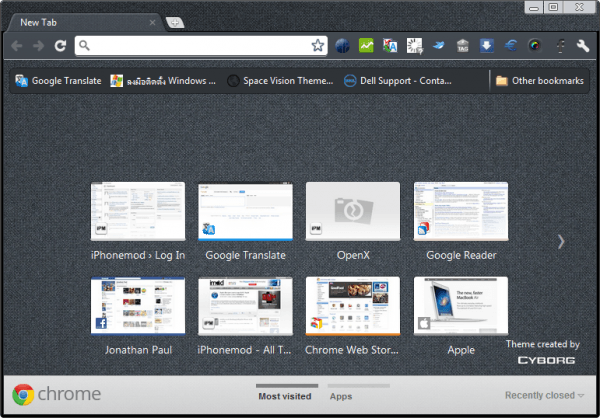The width and height of the screenshot is (600, 418).
Task: Open the wrench settings menu
Action: 583,46
